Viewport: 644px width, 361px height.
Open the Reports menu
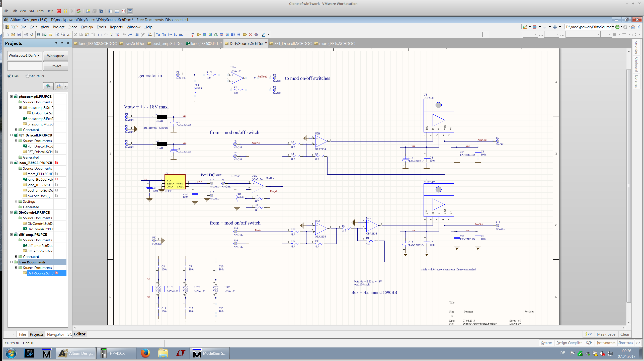tap(116, 27)
